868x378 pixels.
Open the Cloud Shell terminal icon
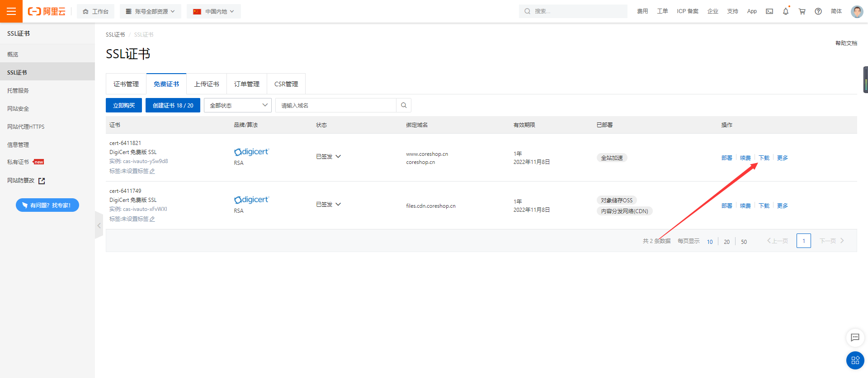769,11
